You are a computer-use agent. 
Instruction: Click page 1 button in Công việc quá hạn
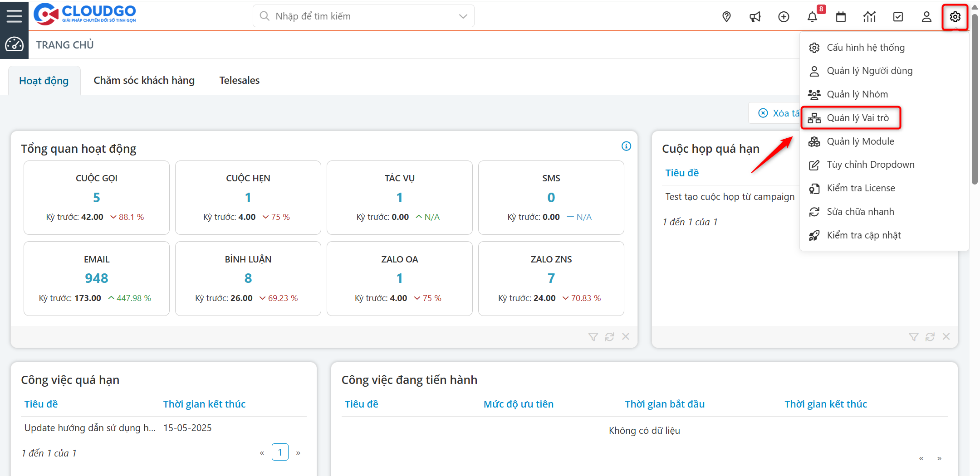(280, 452)
